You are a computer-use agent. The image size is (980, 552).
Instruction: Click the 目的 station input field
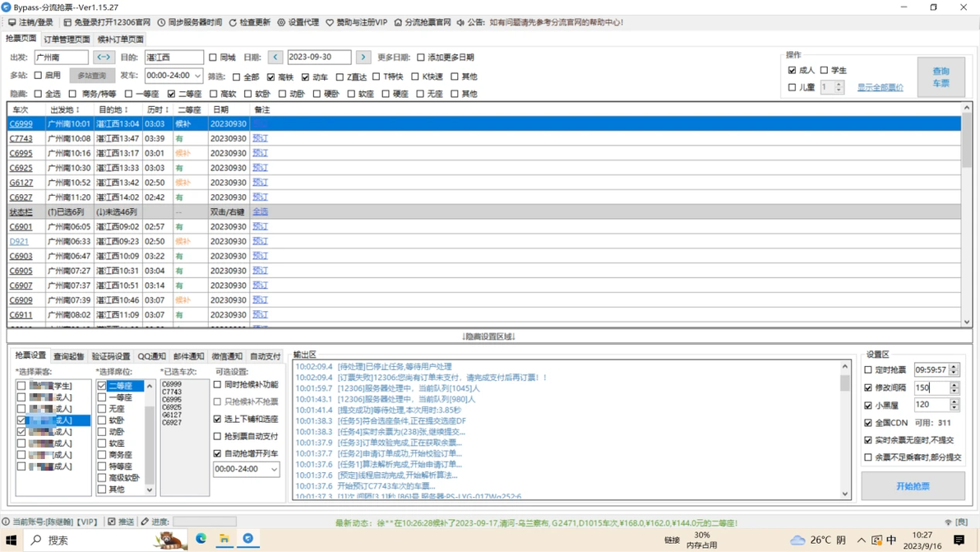click(x=173, y=57)
